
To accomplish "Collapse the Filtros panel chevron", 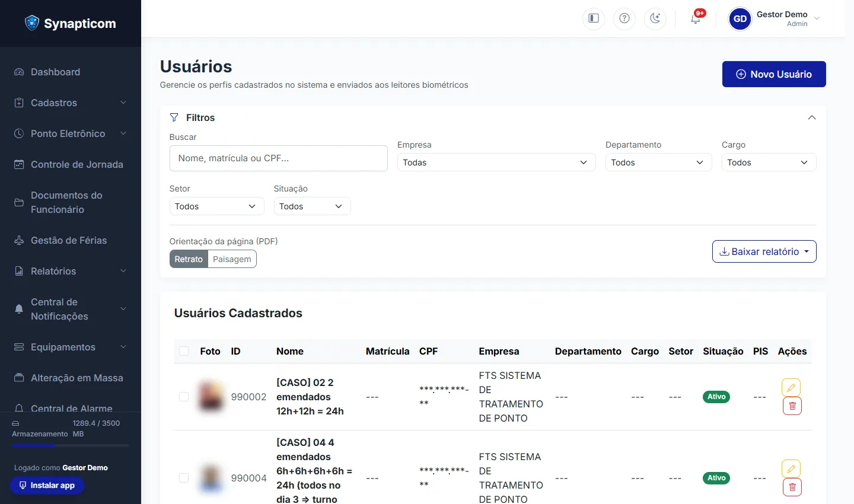I will coord(812,117).
